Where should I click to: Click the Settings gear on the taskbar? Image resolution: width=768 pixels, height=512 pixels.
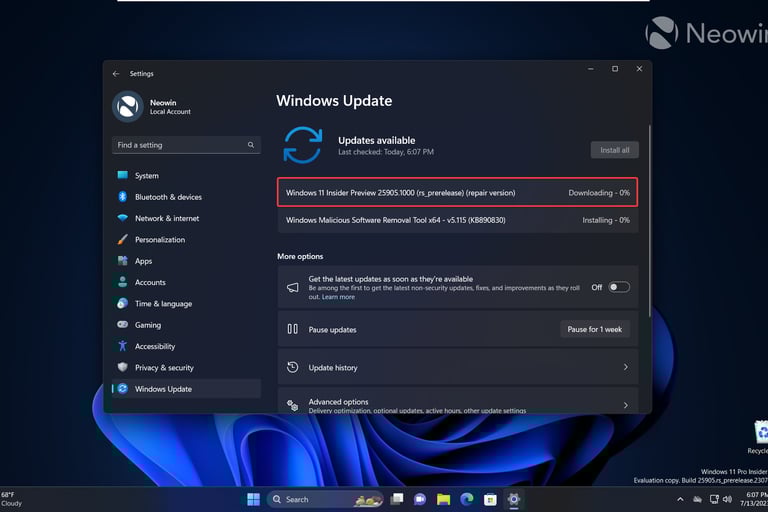click(x=513, y=499)
